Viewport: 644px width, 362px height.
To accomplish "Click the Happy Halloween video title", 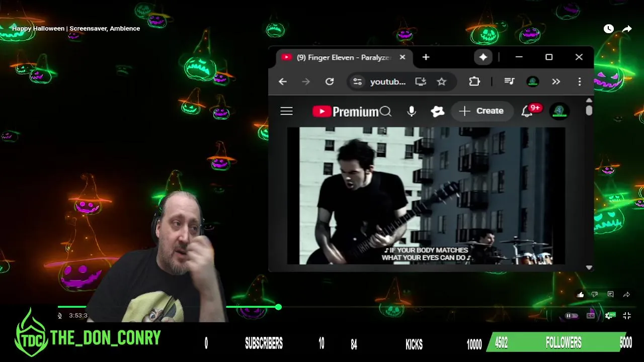I will pos(76,29).
